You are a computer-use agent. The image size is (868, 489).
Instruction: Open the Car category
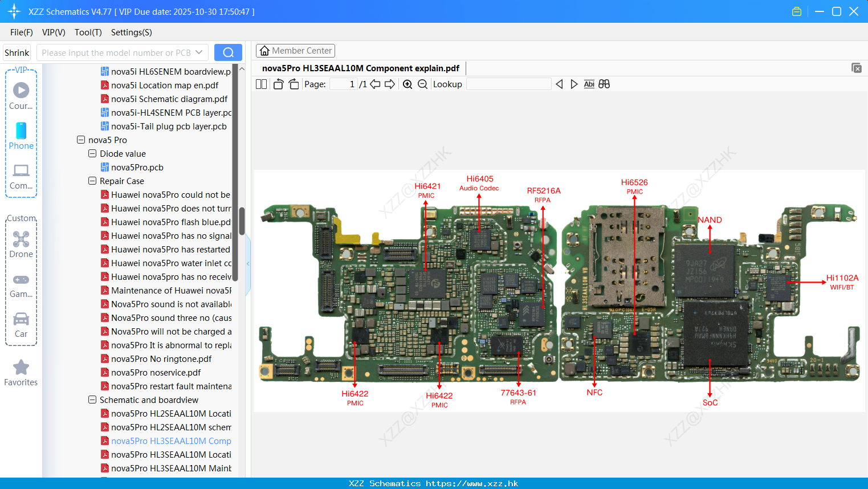21,324
